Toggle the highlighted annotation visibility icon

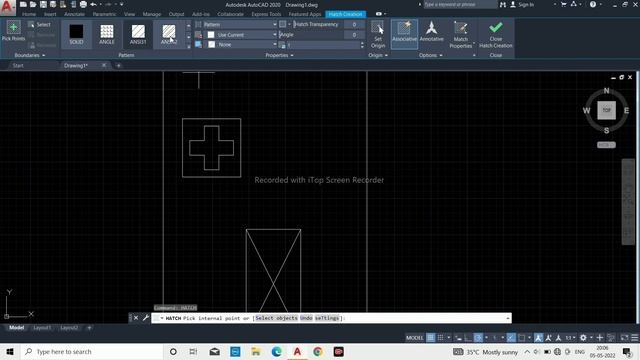(538, 338)
